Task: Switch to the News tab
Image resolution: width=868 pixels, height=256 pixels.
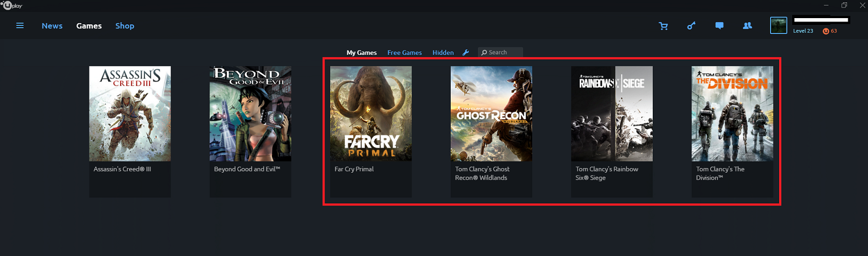Action: point(52,25)
